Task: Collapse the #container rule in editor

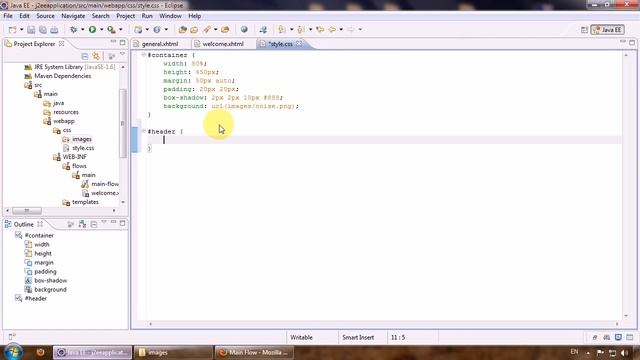Action: coord(144,55)
